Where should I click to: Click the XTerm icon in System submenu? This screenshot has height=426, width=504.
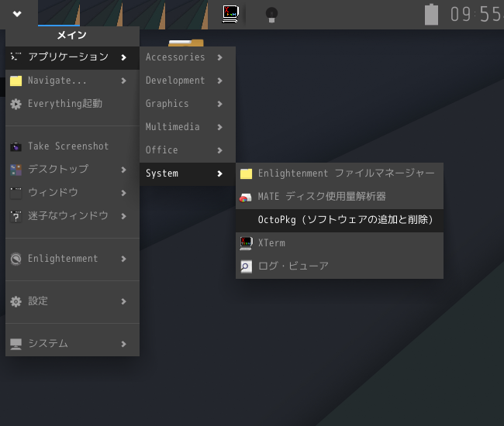[x=247, y=243]
